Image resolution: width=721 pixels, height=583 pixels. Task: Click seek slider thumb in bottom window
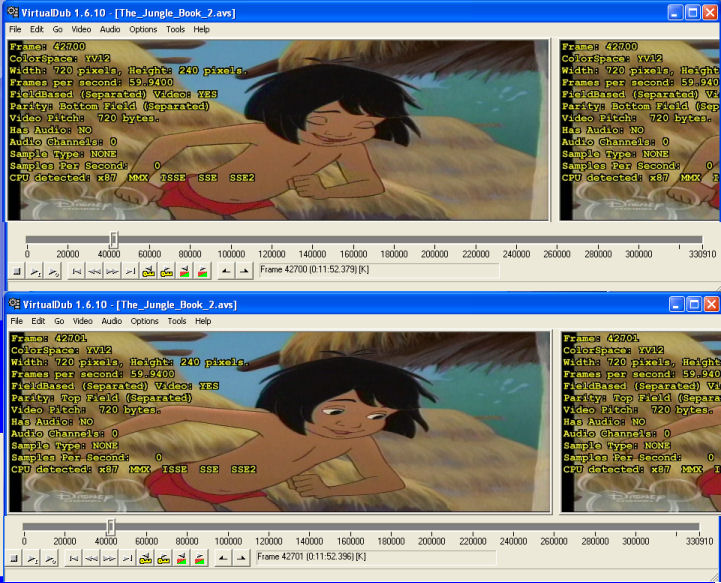coord(111,527)
